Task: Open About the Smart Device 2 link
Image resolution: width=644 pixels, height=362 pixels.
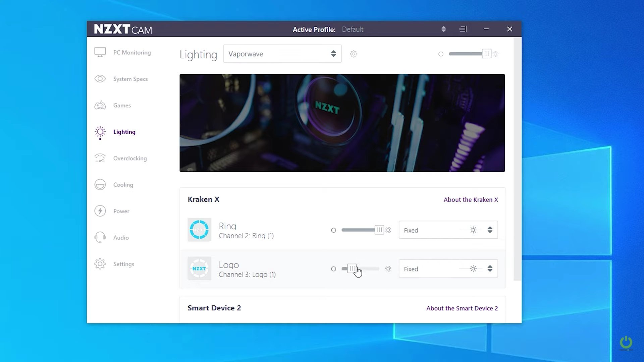Action: click(x=462, y=308)
